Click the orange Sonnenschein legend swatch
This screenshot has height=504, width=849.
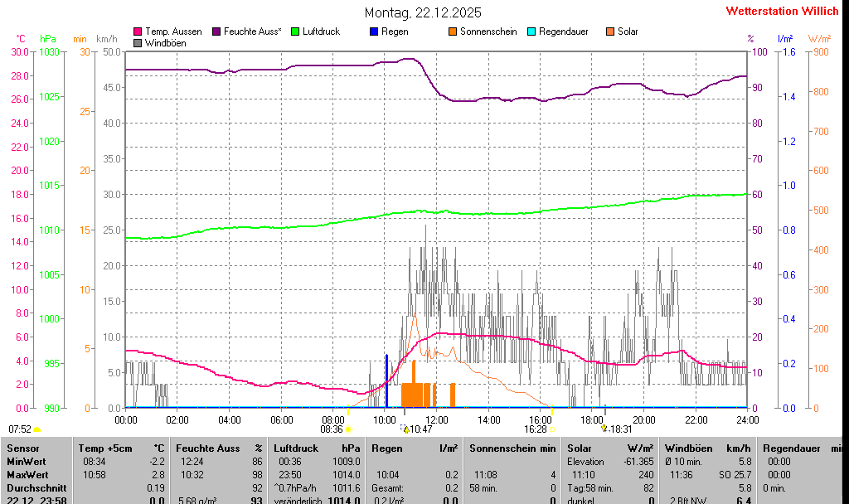453,31
